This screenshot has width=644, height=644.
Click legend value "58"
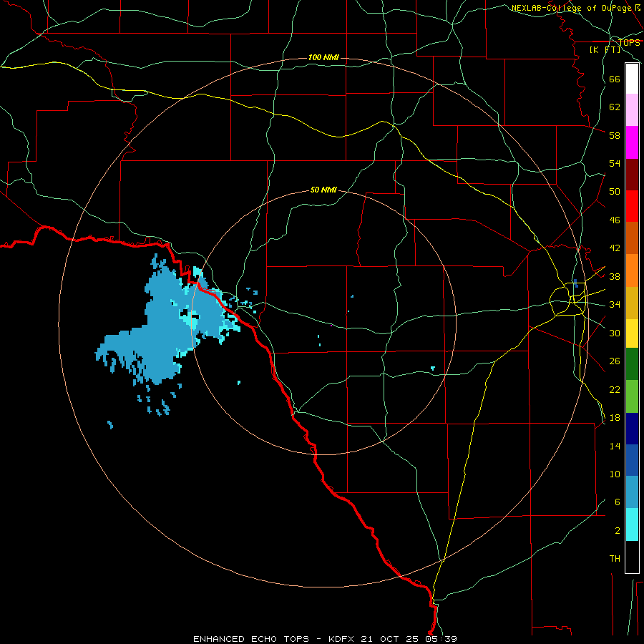[615, 135]
